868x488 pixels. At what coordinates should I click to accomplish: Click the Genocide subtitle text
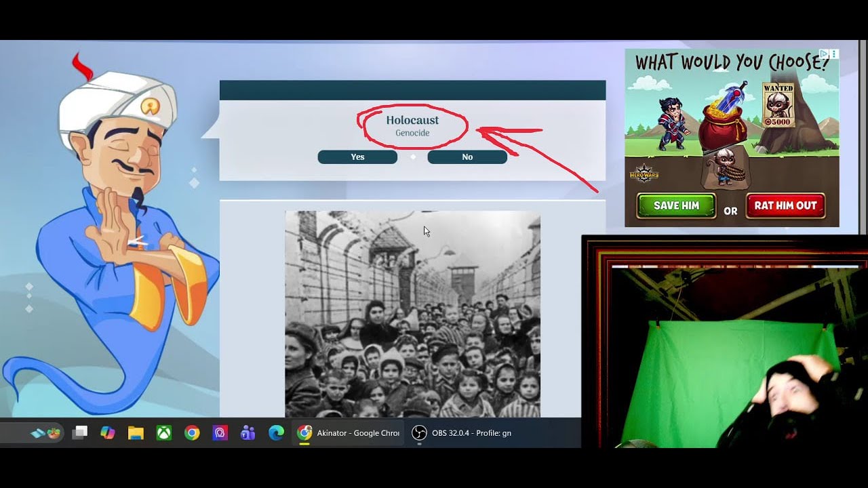[x=412, y=133]
